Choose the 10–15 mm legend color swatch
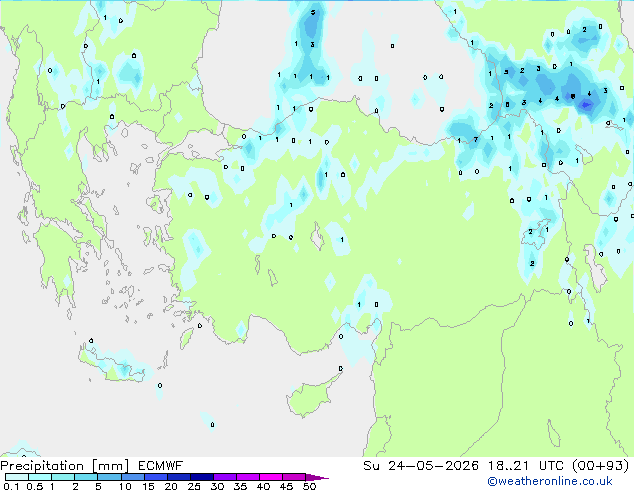The width and height of the screenshot is (634, 490). click(132, 477)
